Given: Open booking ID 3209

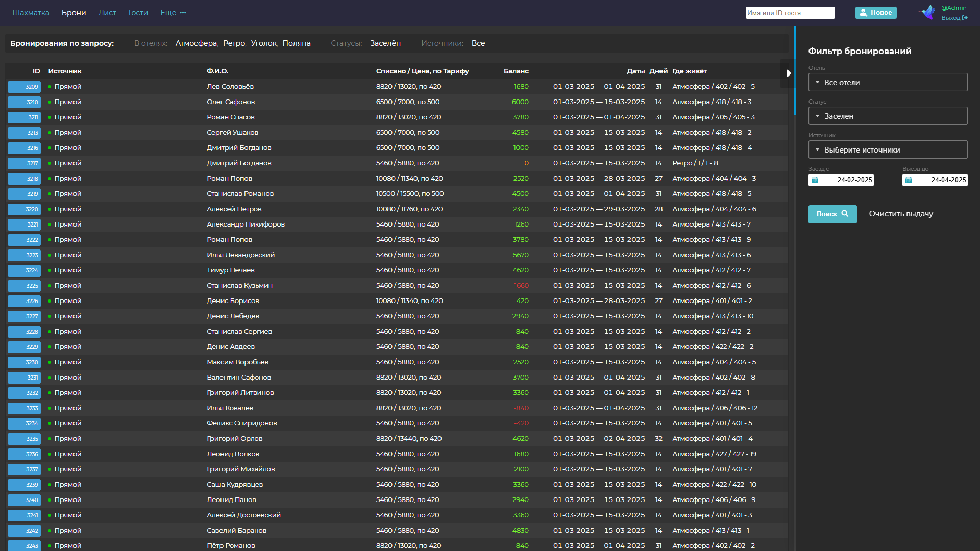Looking at the screenshot, I should pyautogui.click(x=24, y=87).
